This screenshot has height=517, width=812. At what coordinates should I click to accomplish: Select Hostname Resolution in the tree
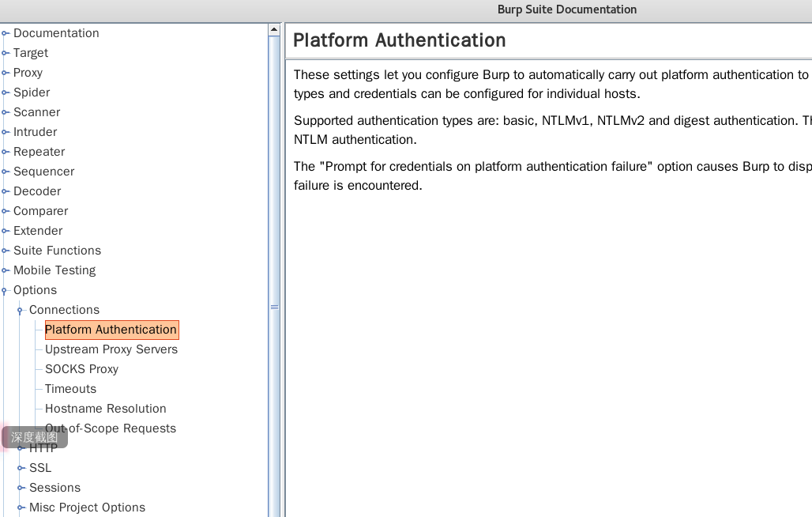pos(105,409)
